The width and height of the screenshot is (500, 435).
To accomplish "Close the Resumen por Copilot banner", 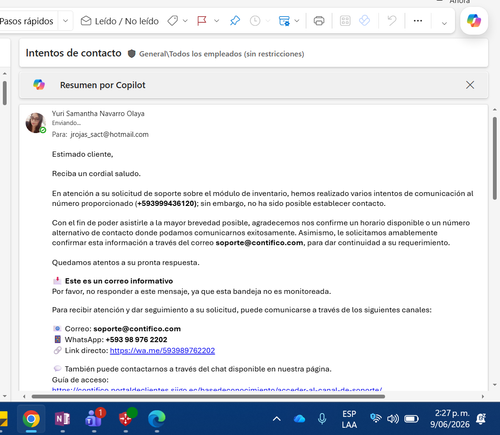I will point(470,85).
